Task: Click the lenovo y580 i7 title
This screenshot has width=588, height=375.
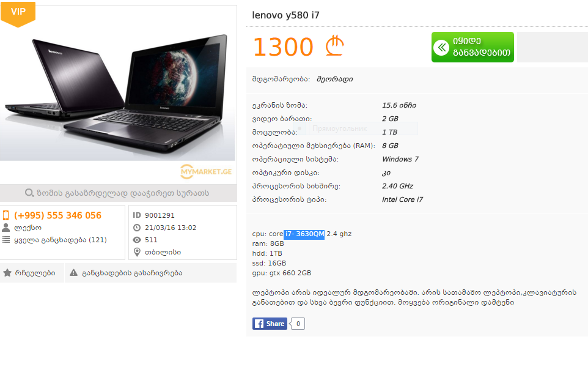Action: pos(286,15)
